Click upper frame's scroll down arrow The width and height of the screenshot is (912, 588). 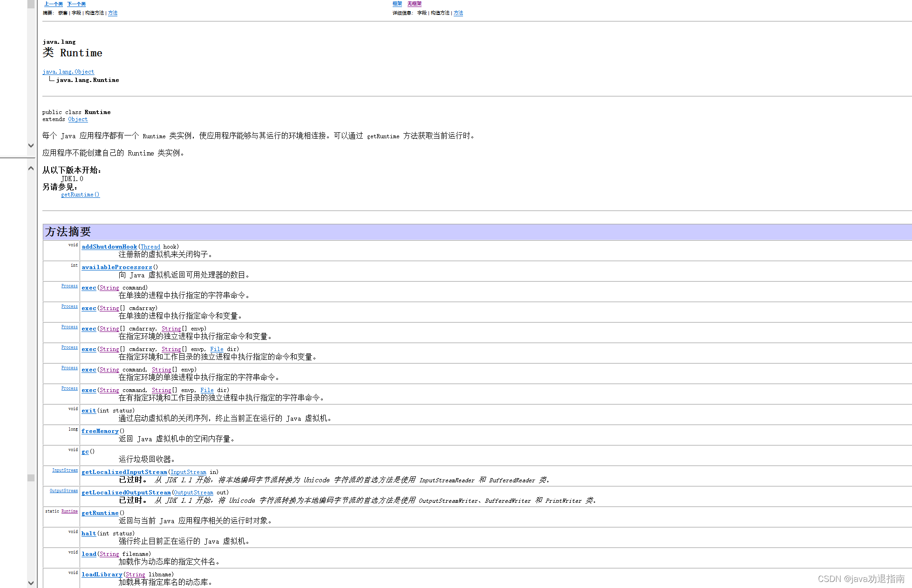point(31,145)
